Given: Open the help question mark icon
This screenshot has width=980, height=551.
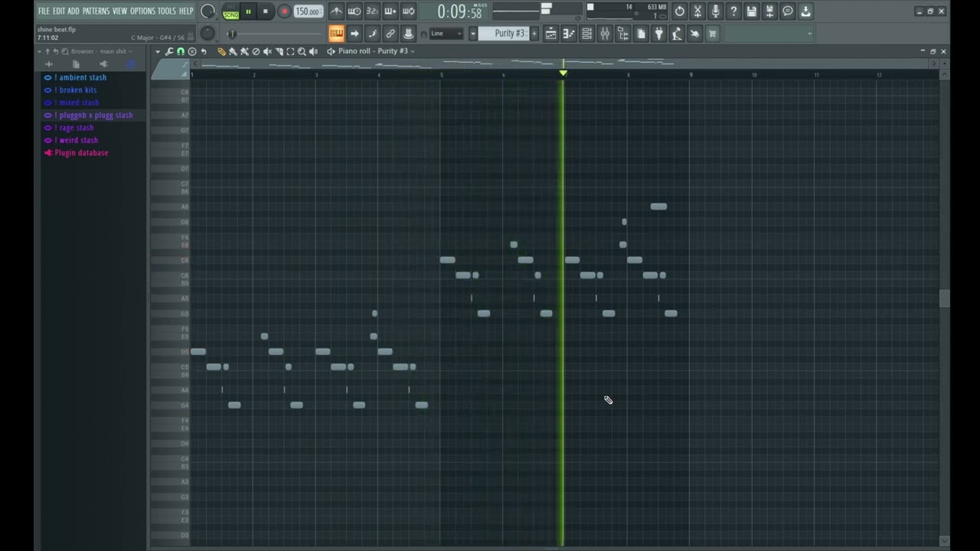Looking at the screenshot, I should pyautogui.click(x=733, y=11).
